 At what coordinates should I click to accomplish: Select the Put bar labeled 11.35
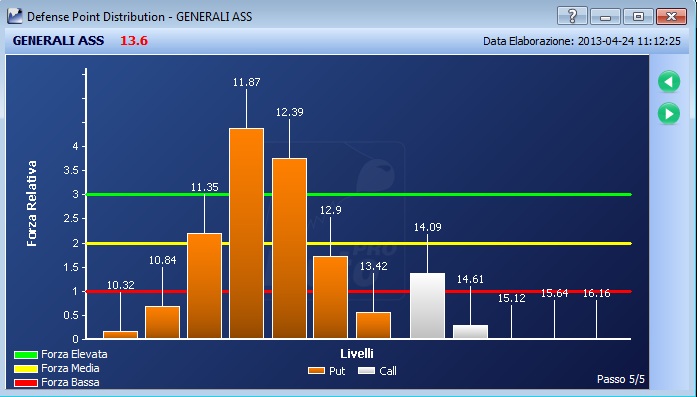pyautogui.click(x=204, y=286)
